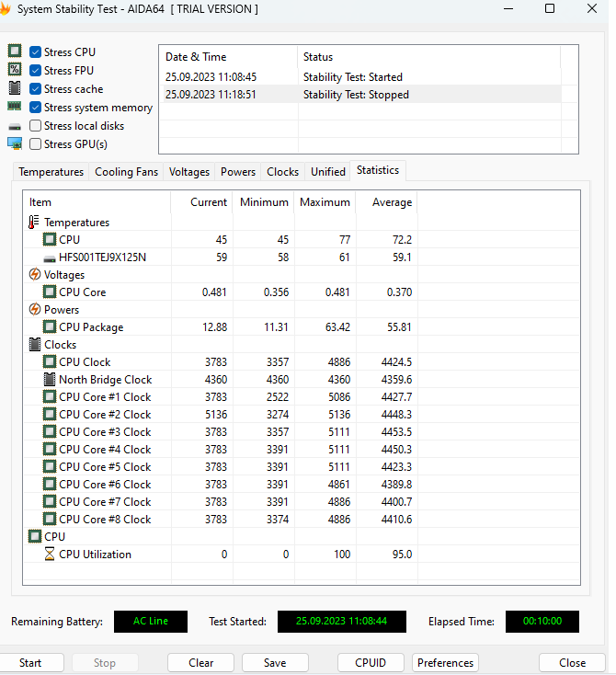Open the Cooling Fans tab

[x=126, y=172]
